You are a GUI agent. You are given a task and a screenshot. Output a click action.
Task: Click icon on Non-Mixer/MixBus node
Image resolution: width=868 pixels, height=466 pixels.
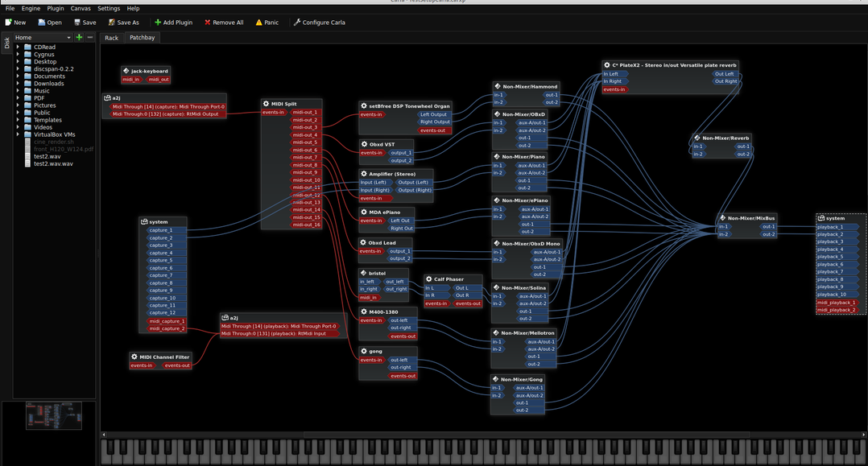tap(722, 218)
